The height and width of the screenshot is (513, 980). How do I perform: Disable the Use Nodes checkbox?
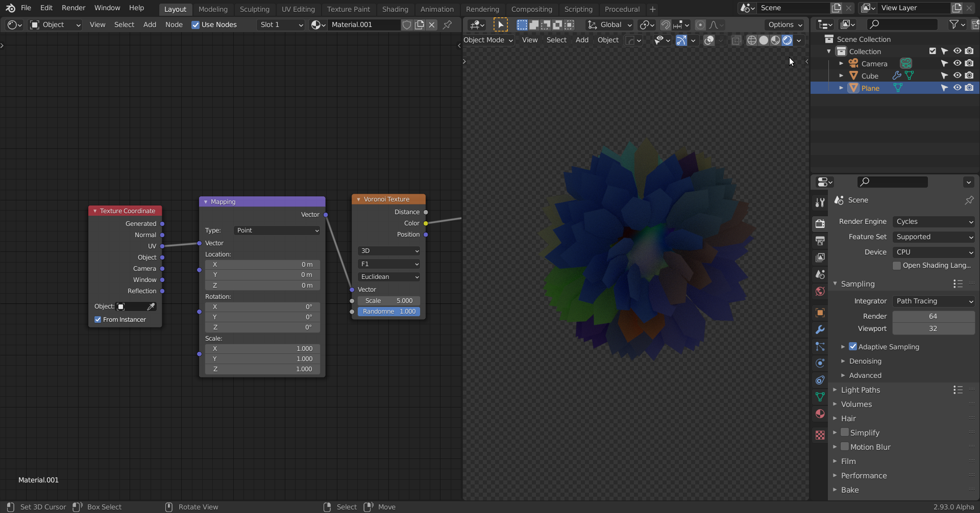coord(195,24)
